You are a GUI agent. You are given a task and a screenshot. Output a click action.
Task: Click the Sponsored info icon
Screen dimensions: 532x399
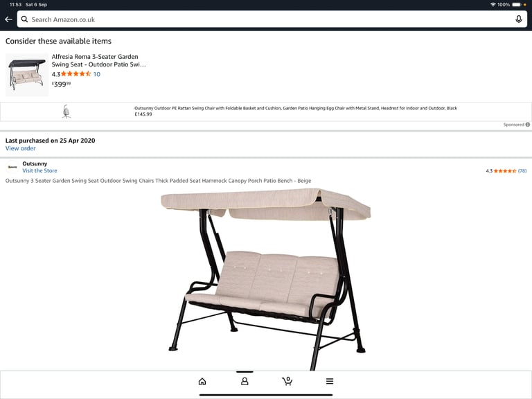(x=528, y=125)
